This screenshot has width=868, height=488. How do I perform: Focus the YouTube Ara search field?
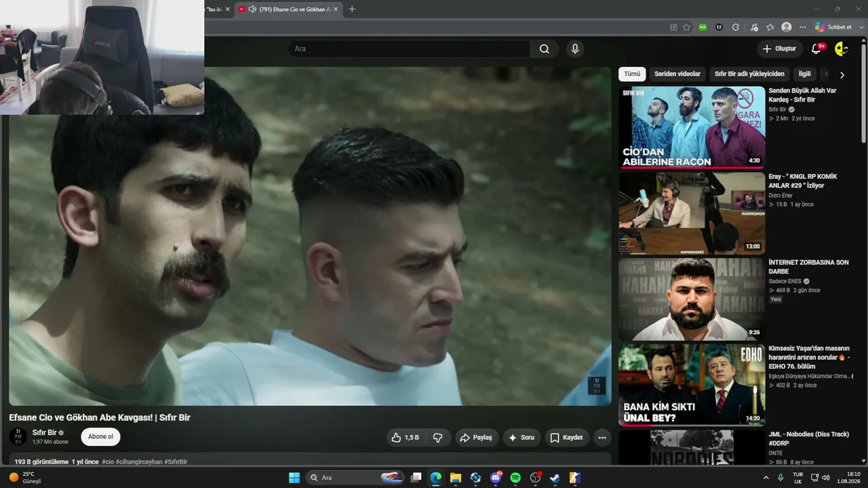(409, 49)
